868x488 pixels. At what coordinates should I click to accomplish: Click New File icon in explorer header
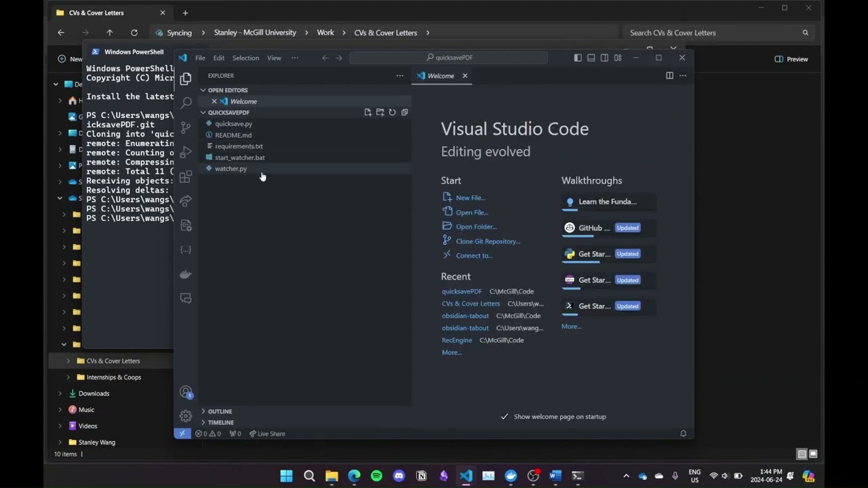[368, 113]
